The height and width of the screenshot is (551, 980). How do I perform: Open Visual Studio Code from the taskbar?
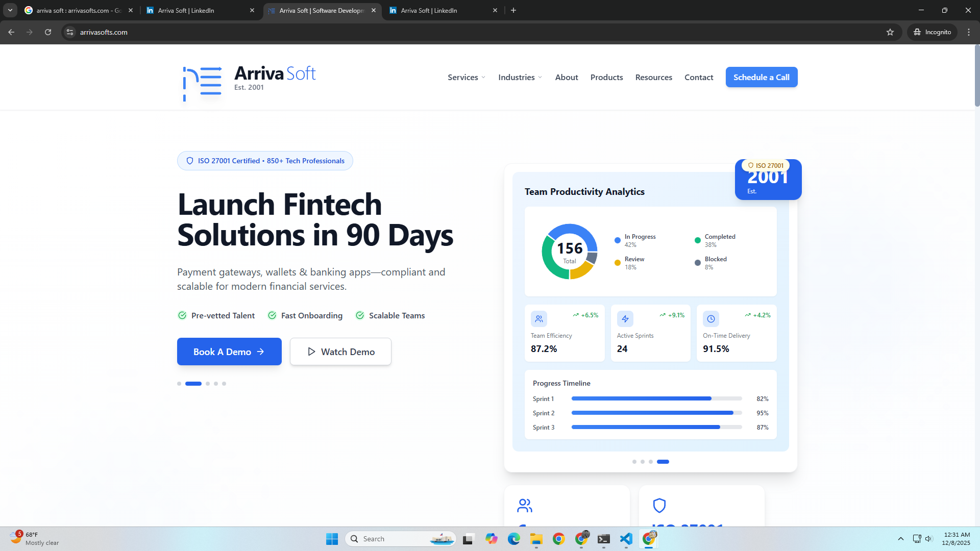click(626, 539)
